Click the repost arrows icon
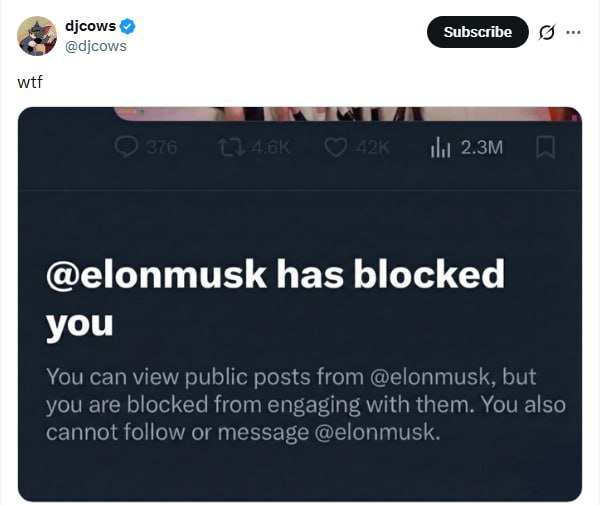 (229, 147)
